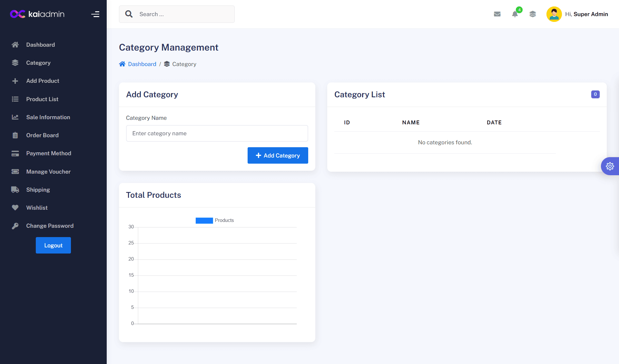Click the Shipping truck icon
The width and height of the screenshot is (619, 364).
(x=15, y=190)
